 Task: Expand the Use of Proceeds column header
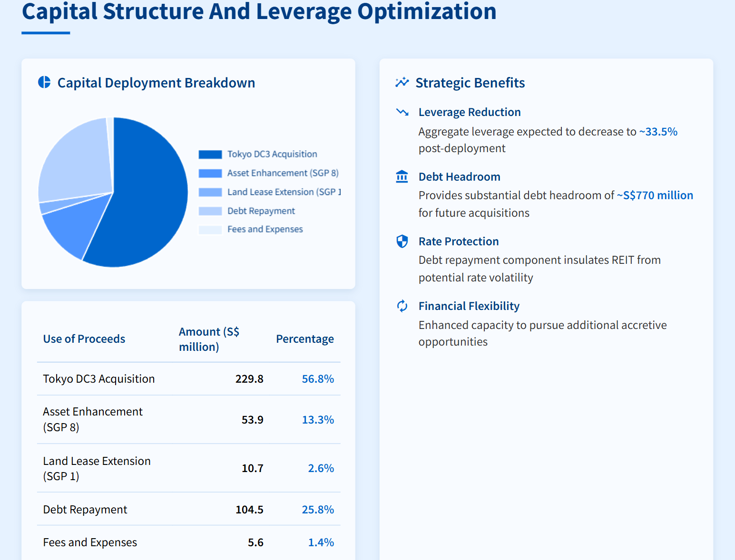(x=84, y=338)
